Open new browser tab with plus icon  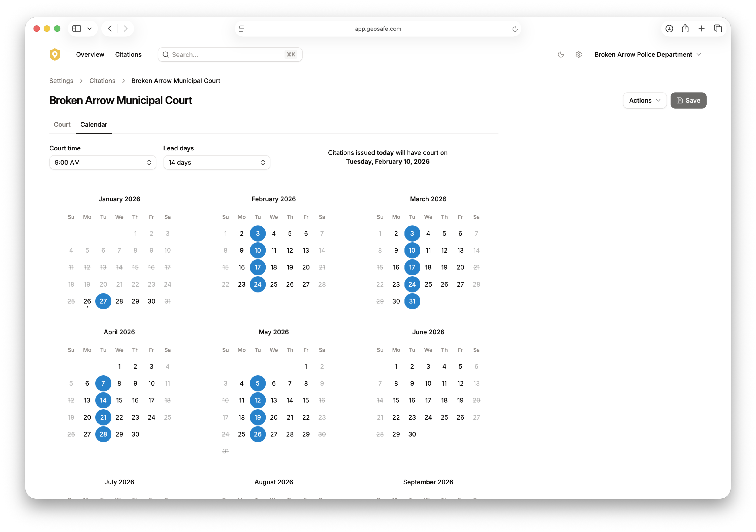(x=701, y=29)
